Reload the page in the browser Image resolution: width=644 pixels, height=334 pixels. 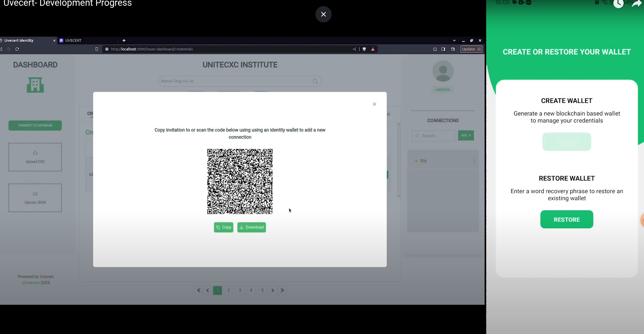coord(17,49)
